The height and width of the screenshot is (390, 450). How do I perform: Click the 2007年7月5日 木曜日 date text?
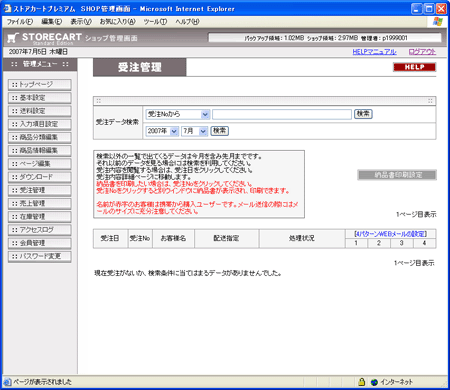coord(38,52)
